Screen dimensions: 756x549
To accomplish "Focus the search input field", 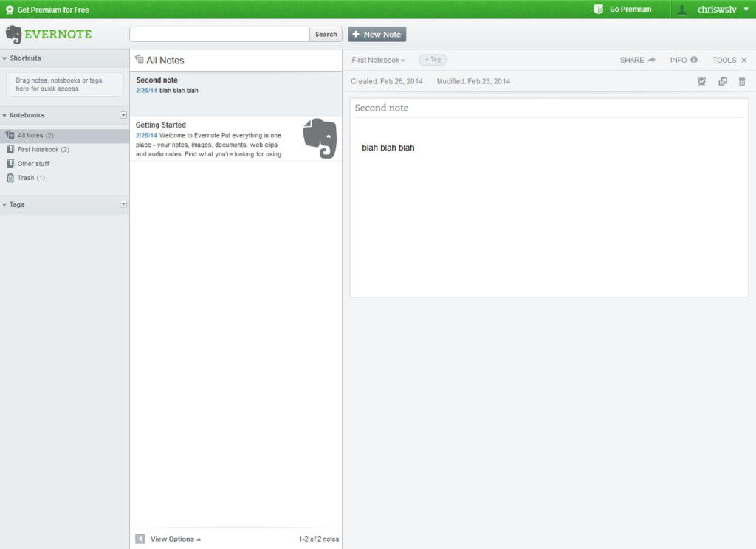I will (219, 34).
